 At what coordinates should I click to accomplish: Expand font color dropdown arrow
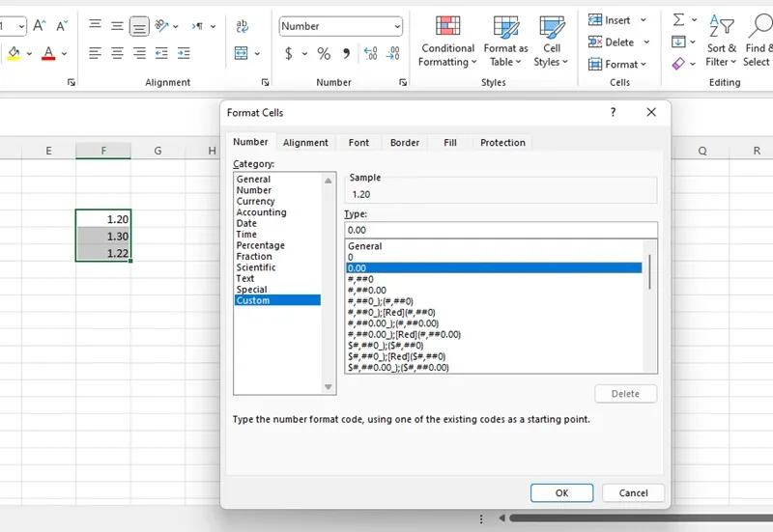tap(64, 53)
